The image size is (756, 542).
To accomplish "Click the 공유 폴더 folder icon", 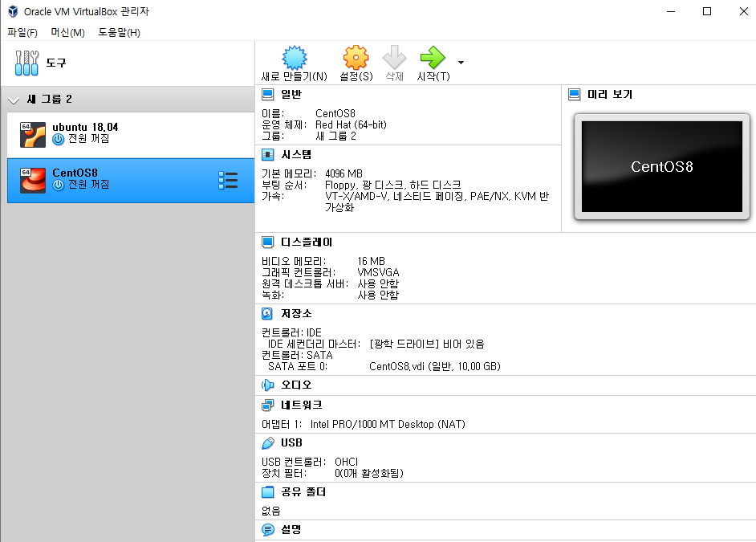I will tap(267, 492).
